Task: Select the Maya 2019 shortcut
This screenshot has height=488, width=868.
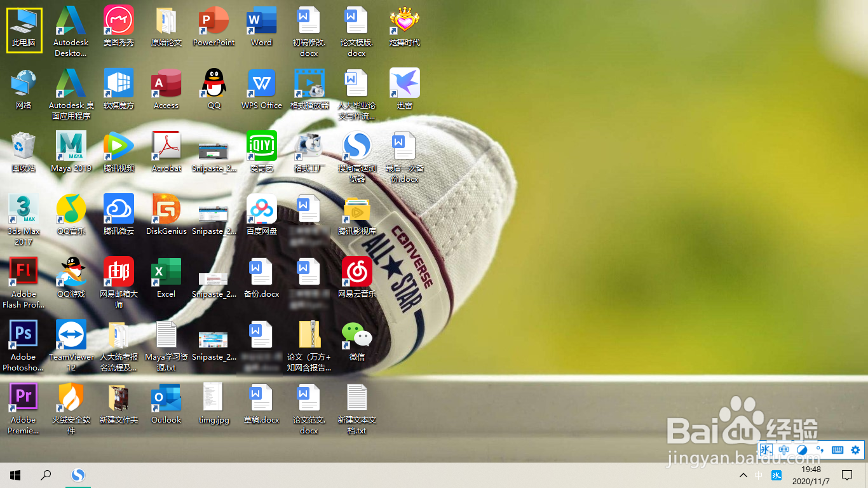Action: [x=71, y=152]
